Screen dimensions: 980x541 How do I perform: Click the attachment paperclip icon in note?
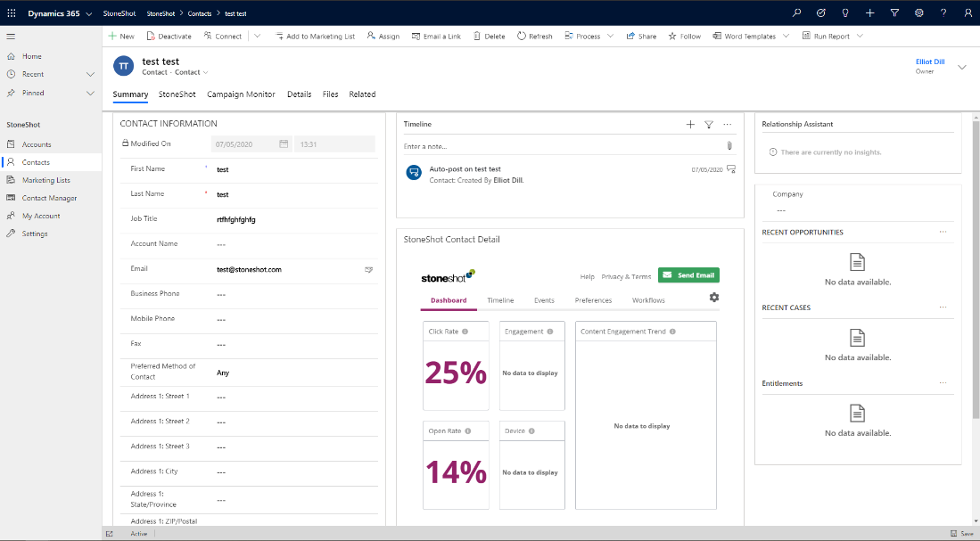tap(729, 145)
